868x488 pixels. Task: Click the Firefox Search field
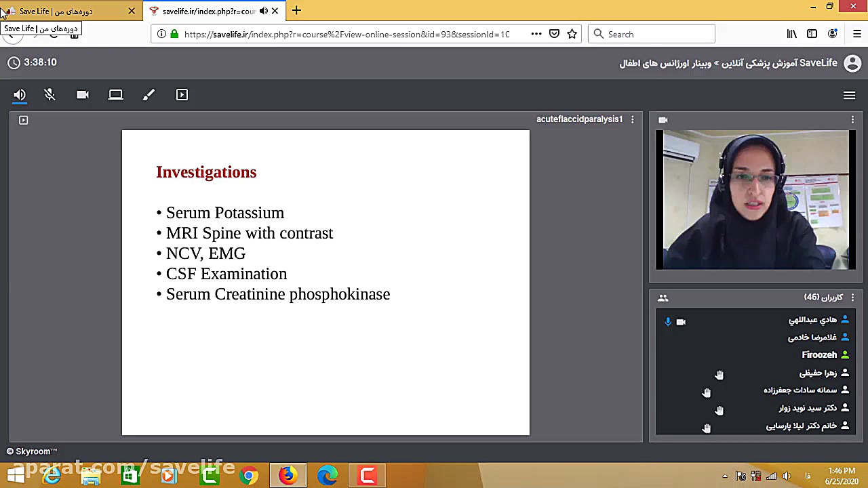651,34
